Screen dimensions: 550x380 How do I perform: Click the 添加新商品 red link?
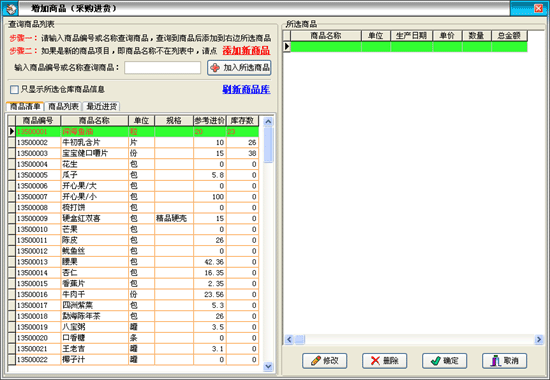(246, 51)
